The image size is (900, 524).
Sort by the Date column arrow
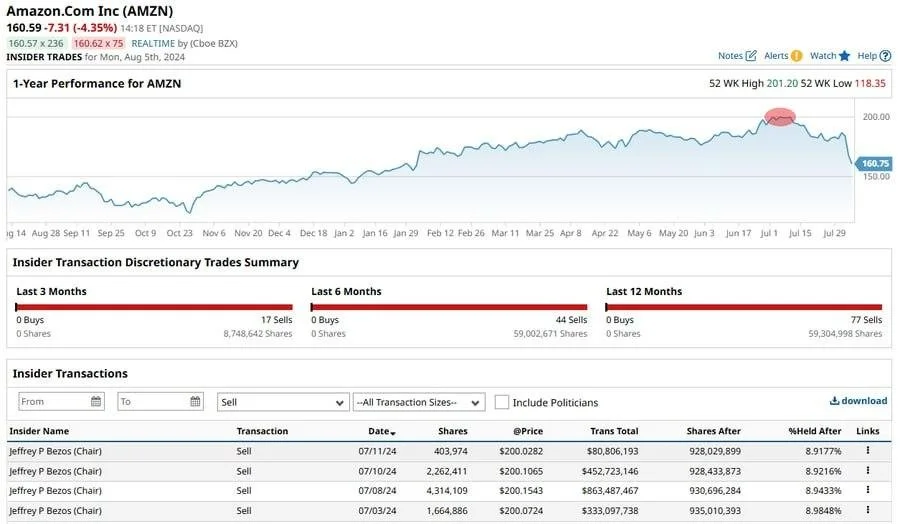click(x=393, y=432)
